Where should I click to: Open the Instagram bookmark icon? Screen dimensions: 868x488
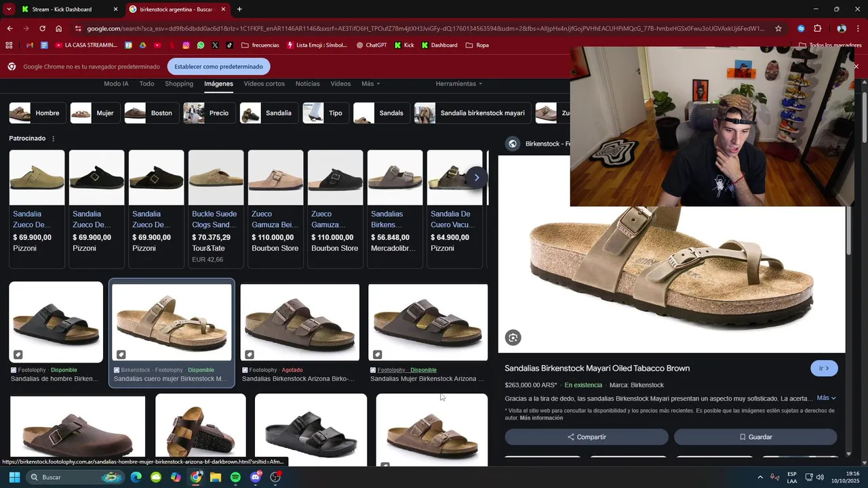pos(186,45)
